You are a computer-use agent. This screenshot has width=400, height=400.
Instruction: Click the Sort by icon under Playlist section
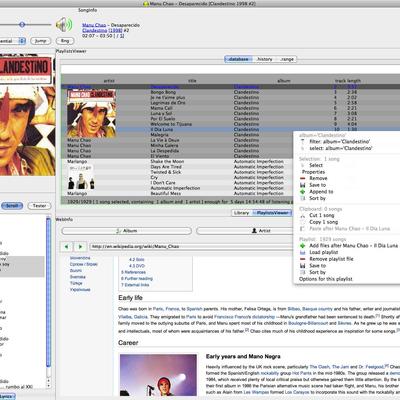click(x=303, y=272)
